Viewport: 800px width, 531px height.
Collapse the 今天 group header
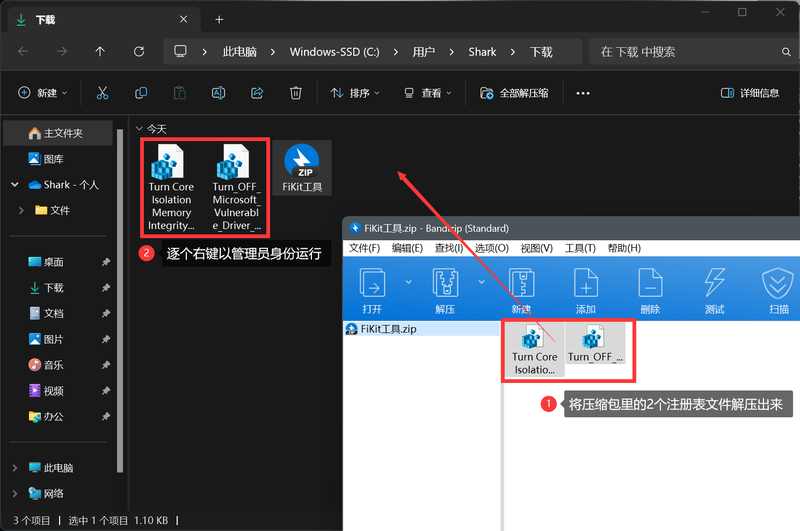click(139, 129)
